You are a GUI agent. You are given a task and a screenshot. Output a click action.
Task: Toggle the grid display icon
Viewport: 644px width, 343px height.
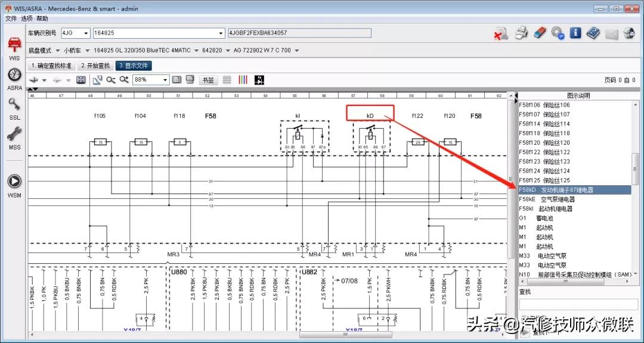(227, 80)
